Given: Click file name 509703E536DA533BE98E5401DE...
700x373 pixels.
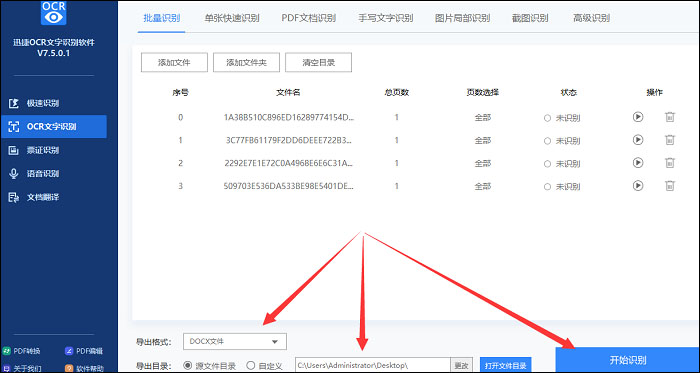Looking at the screenshot, I should (289, 186).
